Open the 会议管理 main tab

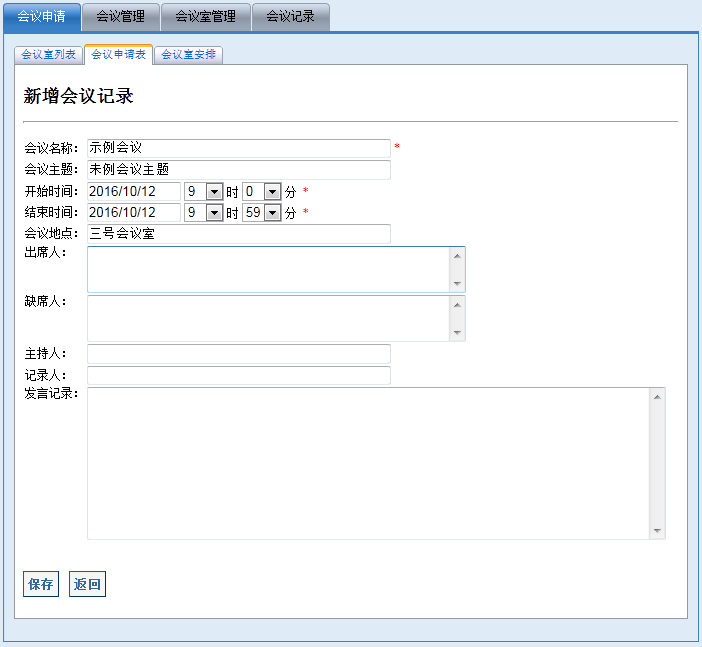pyautogui.click(x=121, y=17)
